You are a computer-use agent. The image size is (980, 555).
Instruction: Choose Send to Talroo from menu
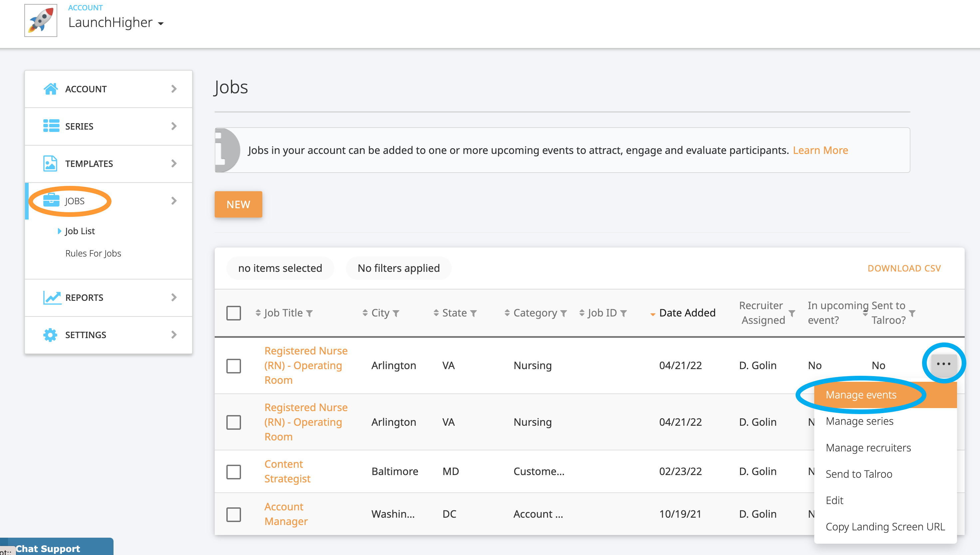click(x=885, y=474)
